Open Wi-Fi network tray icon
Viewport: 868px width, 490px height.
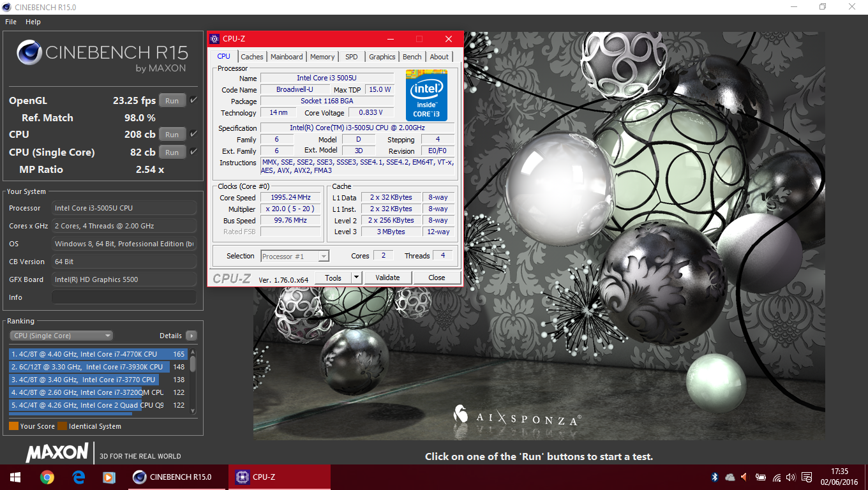tap(777, 477)
